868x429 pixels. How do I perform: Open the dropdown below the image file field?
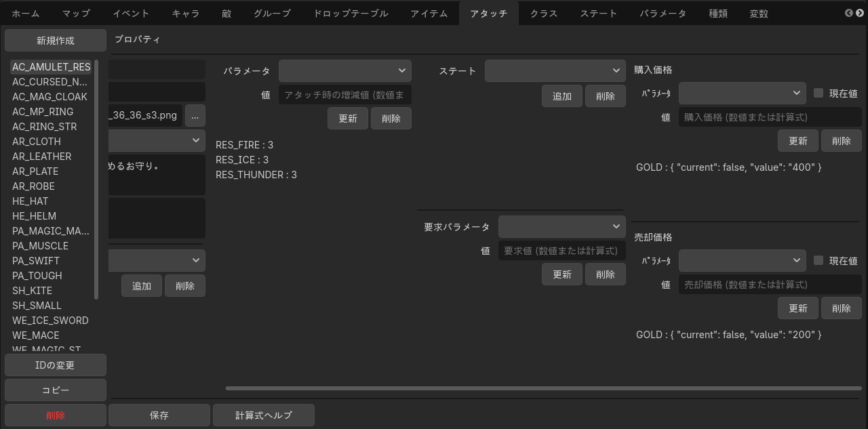tap(157, 140)
